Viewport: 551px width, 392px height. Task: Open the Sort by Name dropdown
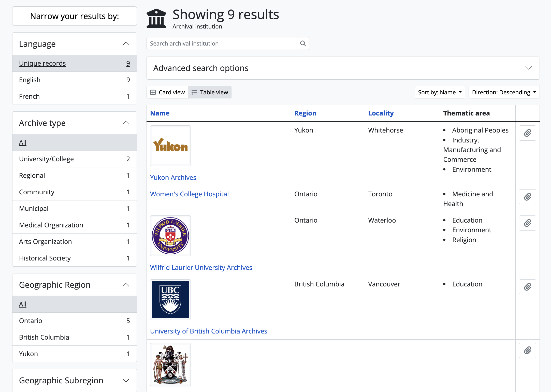pyautogui.click(x=440, y=92)
